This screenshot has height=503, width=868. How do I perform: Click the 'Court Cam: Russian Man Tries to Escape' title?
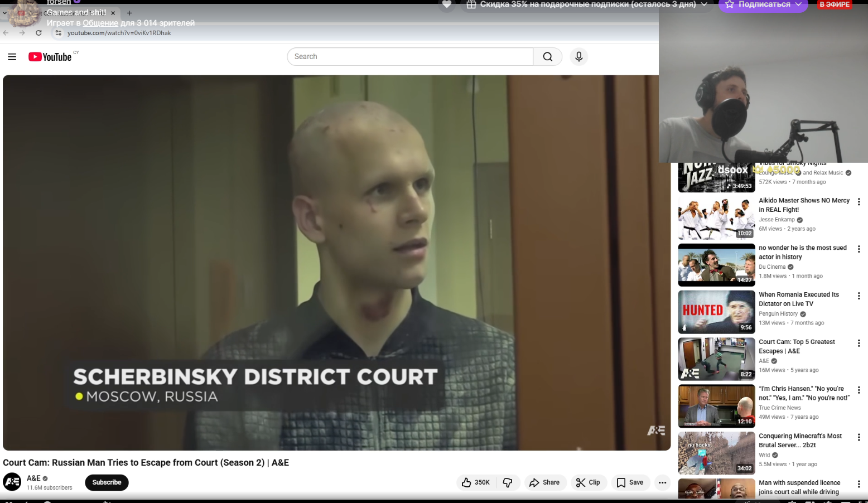(146, 463)
